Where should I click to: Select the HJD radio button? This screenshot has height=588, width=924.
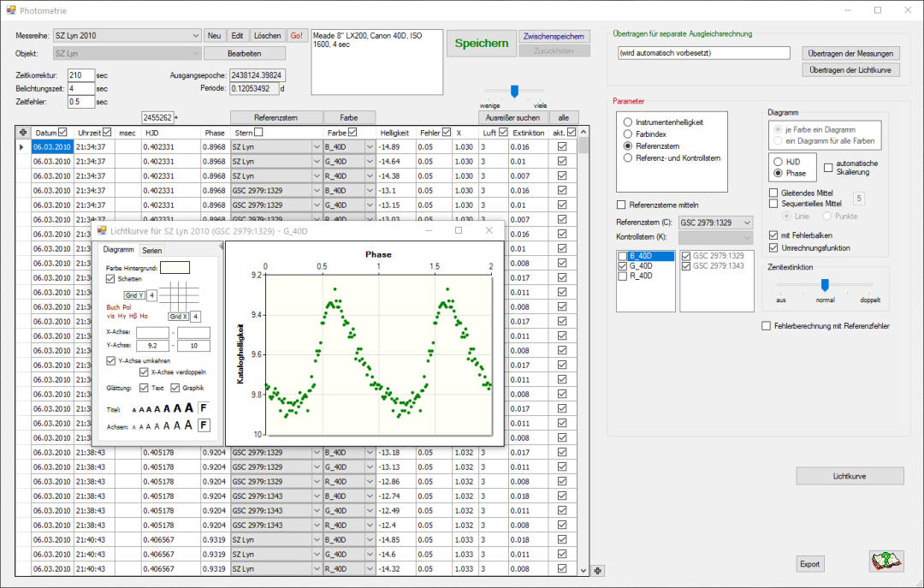[778, 161]
